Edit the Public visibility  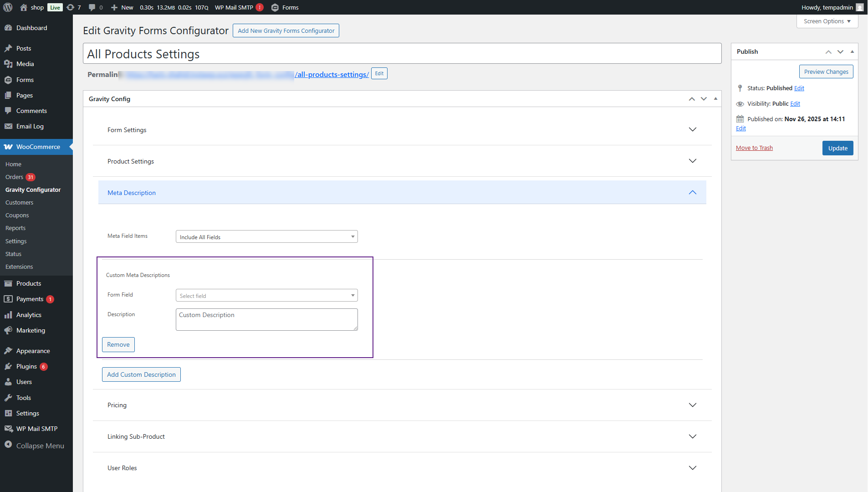pyautogui.click(x=795, y=104)
